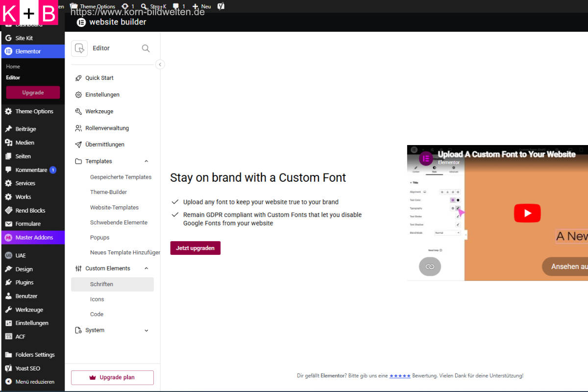The height and width of the screenshot is (392, 588).
Task: Open ACF table icon
Action: click(x=8, y=337)
